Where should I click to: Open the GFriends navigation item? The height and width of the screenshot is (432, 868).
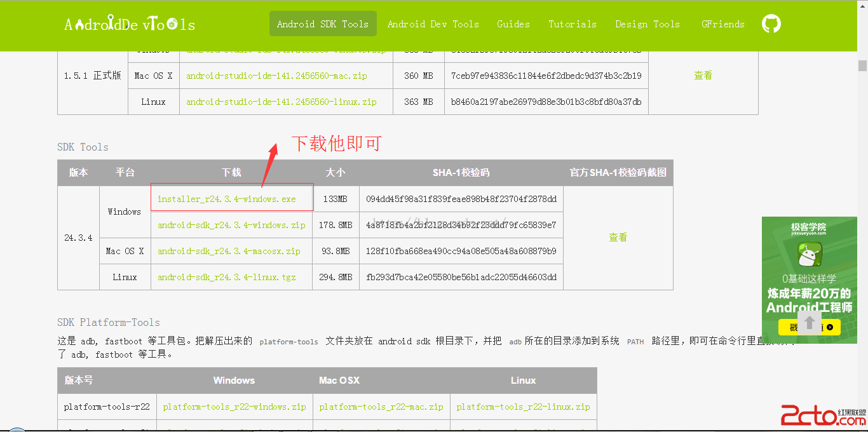click(x=723, y=24)
